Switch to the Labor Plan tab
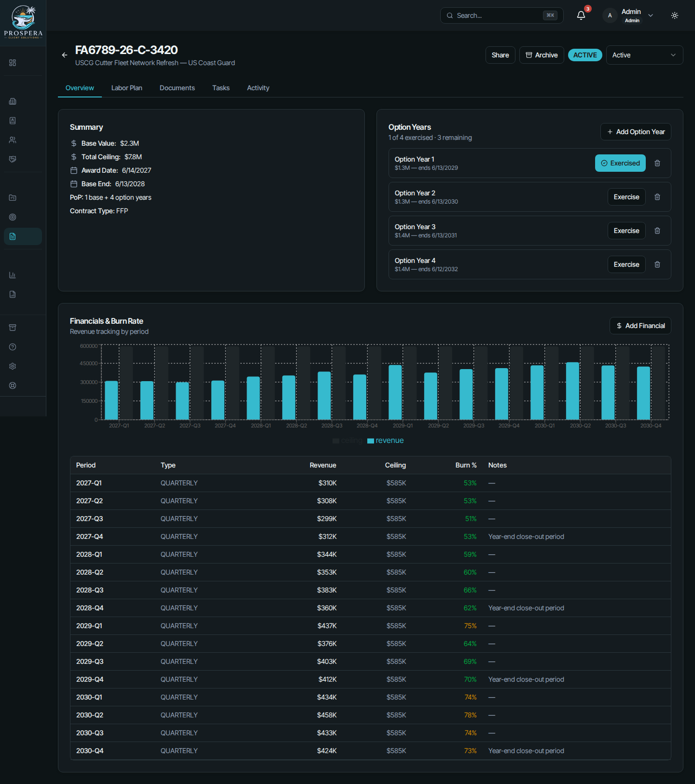Viewport: 695px width, 784px height. [x=127, y=88]
